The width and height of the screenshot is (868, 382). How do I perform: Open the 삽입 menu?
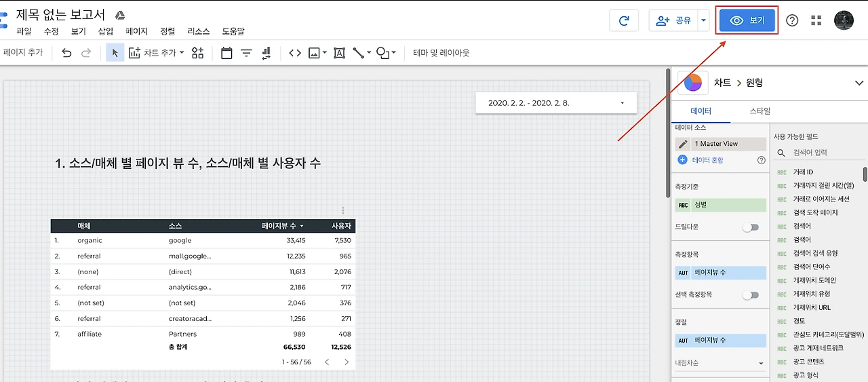tap(106, 31)
